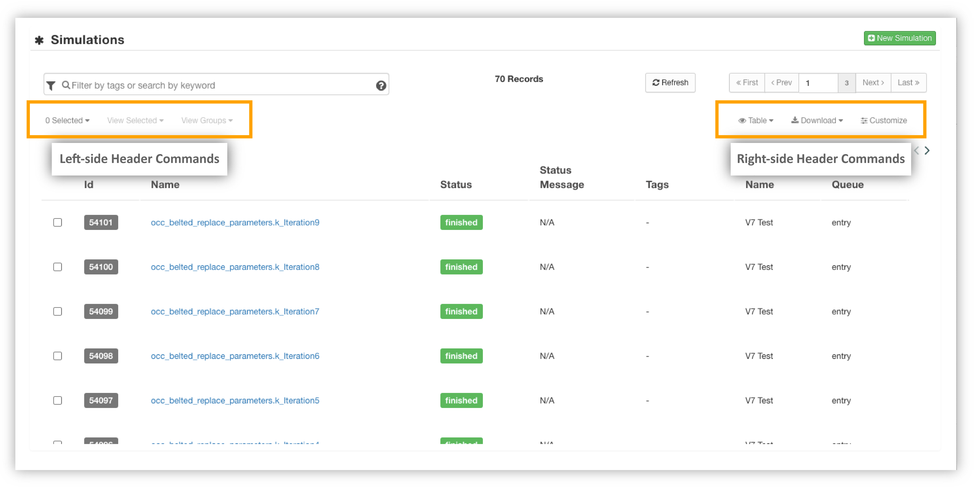Image resolution: width=980 pixels, height=489 pixels.
Task: Click the New Simulation button
Action: point(899,38)
